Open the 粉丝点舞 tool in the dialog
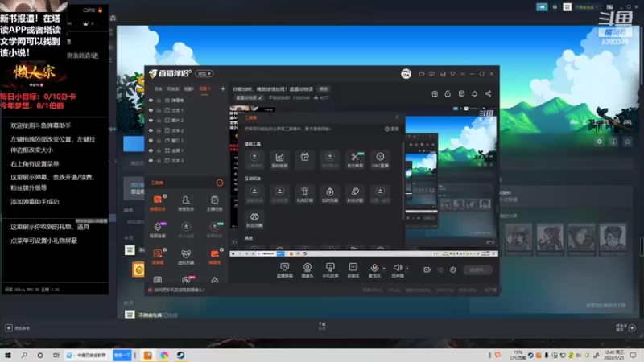The image size is (644, 362). coord(254,219)
